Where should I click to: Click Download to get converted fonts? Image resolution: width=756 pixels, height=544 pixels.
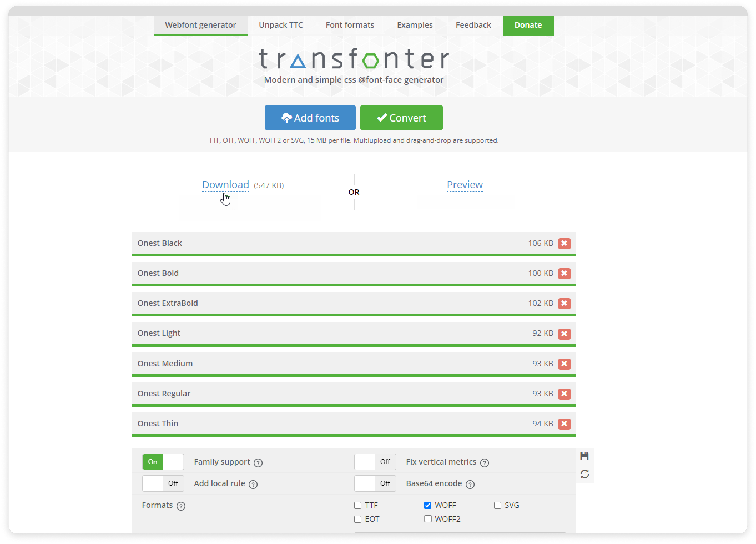tap(225, 184)
